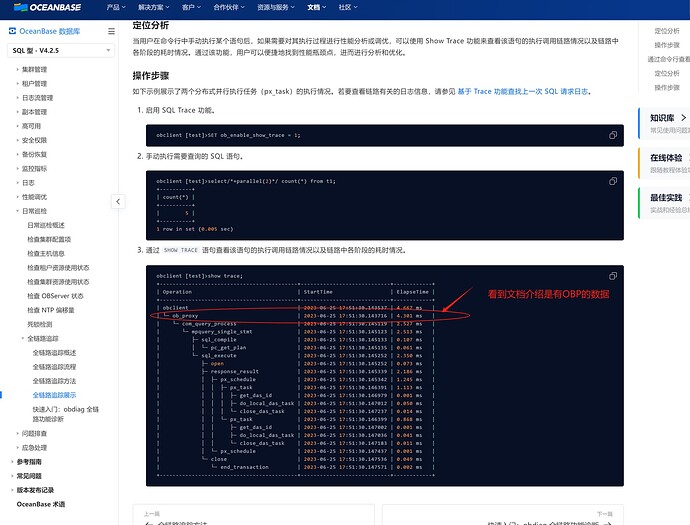Expand the 日志流管理 tree node
Image resolution: width=690 pixels, height=525 pixels.
tap(18, 98)
